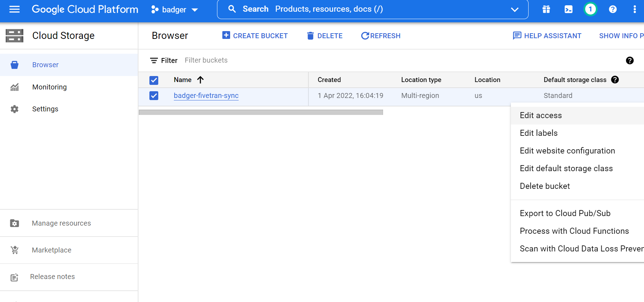Image resolution: width=644 pixels, height=302 pixels.
Task: Click the horizontal table scrollbar
Action: [x=261, y=112]
